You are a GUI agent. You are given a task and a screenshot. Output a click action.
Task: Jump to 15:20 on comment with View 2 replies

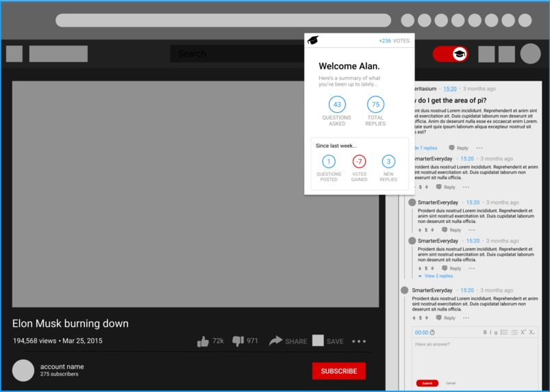tap(473, 241)
